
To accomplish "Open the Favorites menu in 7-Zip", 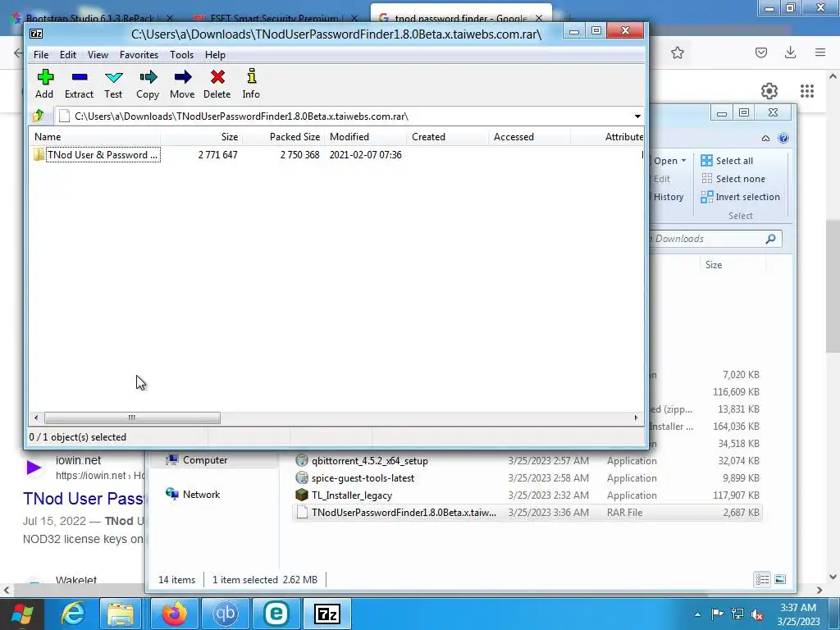I will 139,55.
